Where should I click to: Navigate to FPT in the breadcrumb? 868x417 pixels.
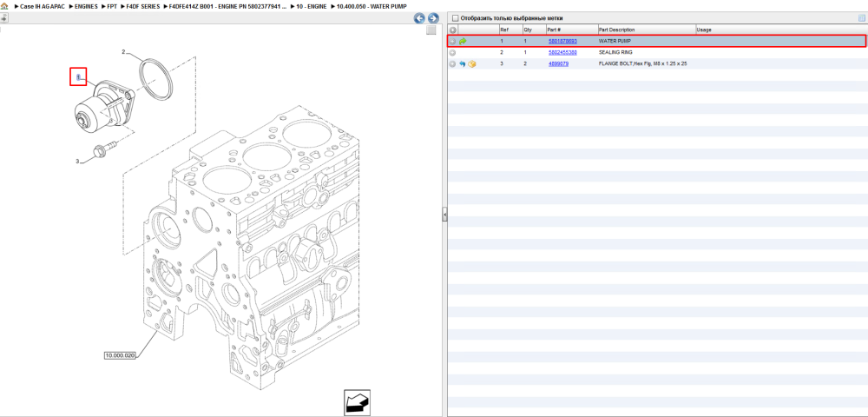click(112, 6)
